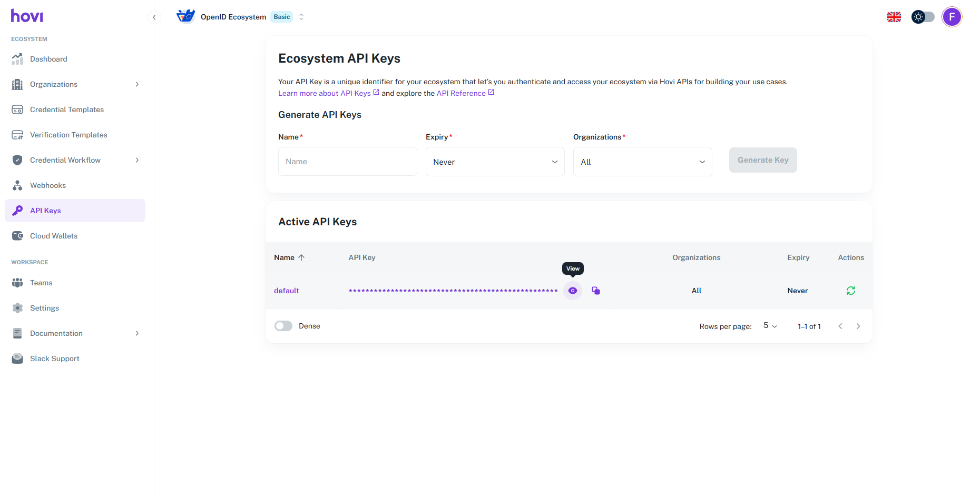
Task: Open the Organizations dropdown in the form
Action: click(x=642, y=162)
